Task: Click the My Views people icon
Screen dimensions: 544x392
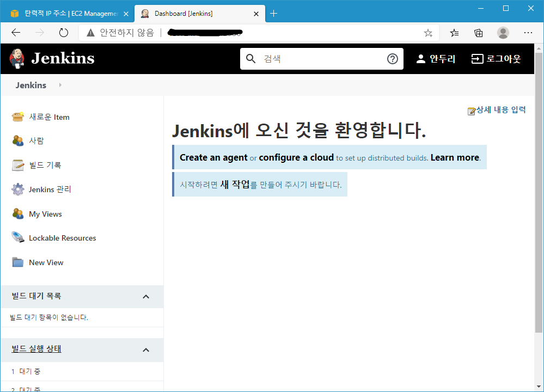Action: point(17,213)
